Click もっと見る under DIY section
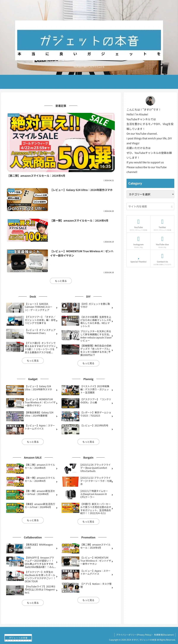 pos(88,363)
